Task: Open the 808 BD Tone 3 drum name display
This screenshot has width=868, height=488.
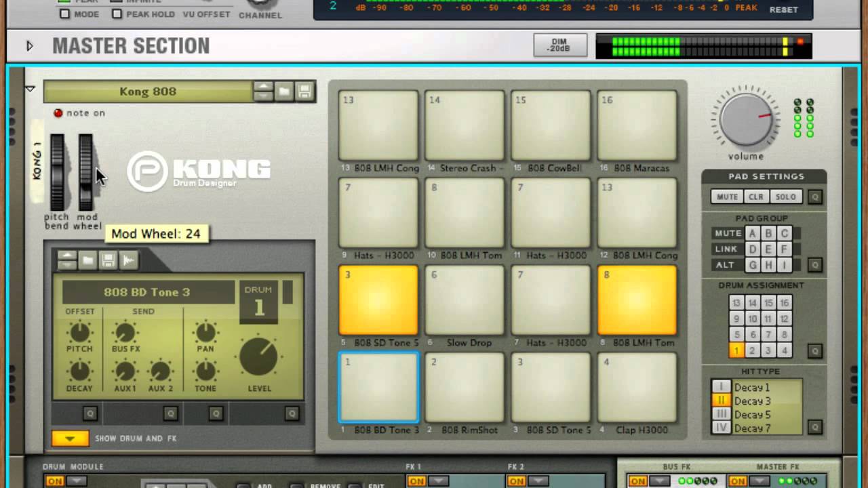Action: (147, 292)
